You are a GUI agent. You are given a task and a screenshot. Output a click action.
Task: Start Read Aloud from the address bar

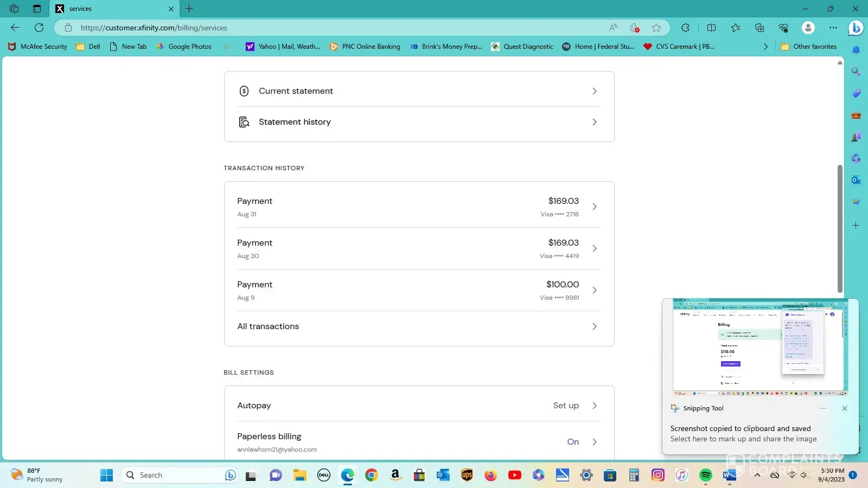pos(613,28)
